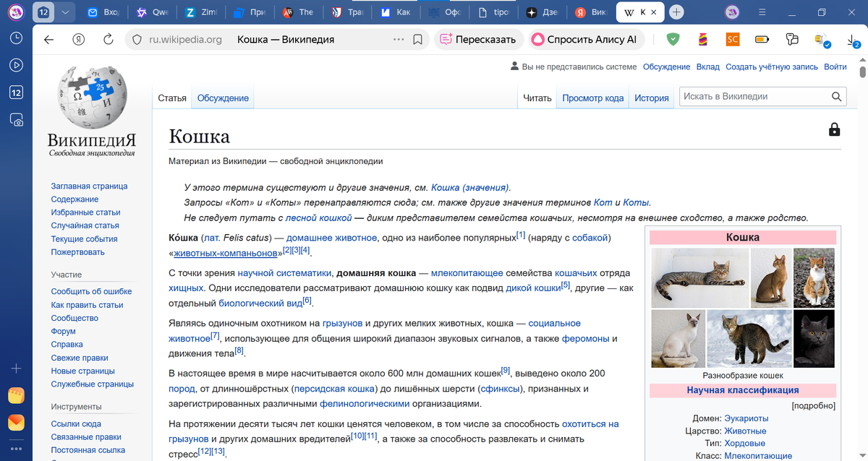Add a sidebar app with plus icon
The width and height of the screenshot is (868, 461).
16,369
